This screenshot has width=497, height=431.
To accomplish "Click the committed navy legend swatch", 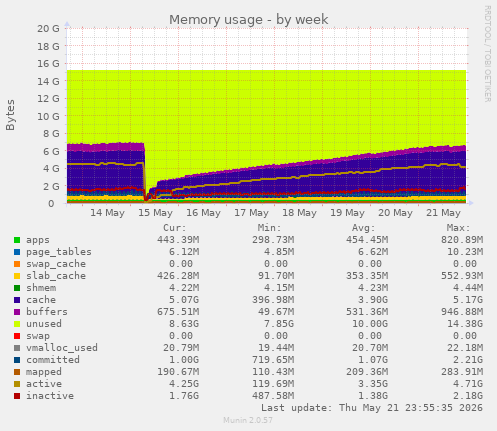I will (x=17, y=360).
